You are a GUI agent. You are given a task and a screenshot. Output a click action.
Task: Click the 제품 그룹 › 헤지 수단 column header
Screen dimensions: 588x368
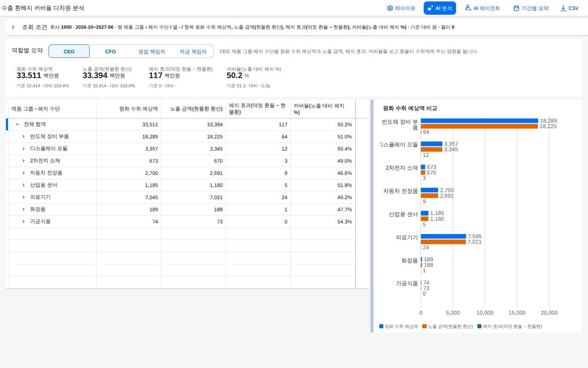(x=52, y=109)
